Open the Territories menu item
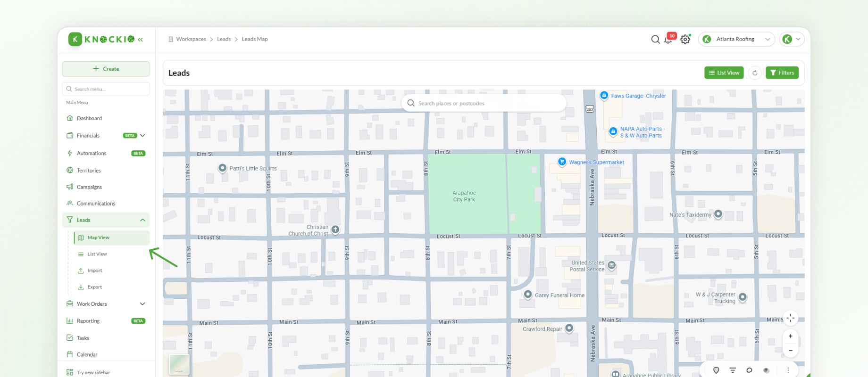This screenshot has width=868, height=377. click(x=106, y=171)
